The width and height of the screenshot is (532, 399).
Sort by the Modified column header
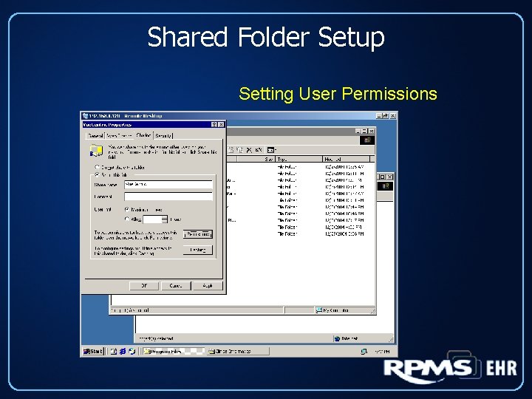click(346, 159)
